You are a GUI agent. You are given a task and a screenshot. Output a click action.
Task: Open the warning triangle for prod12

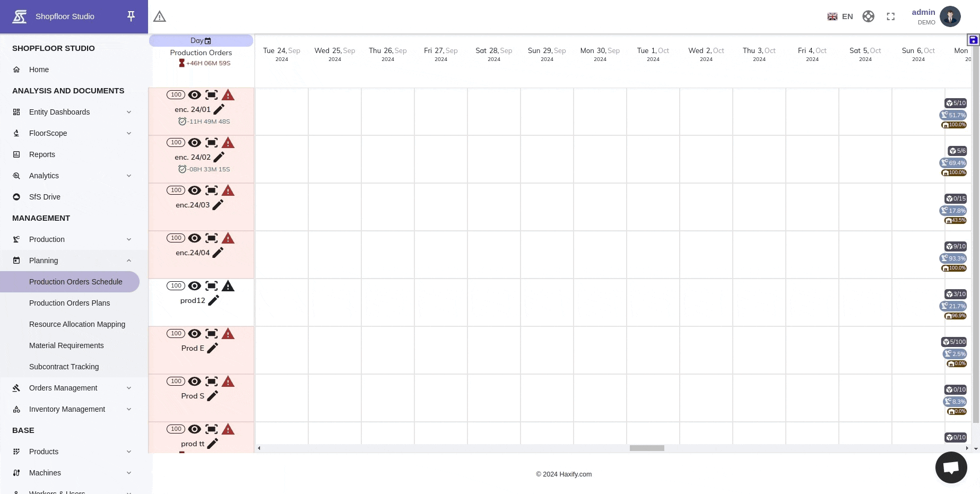pyautogui.click(x=228, y=287)
